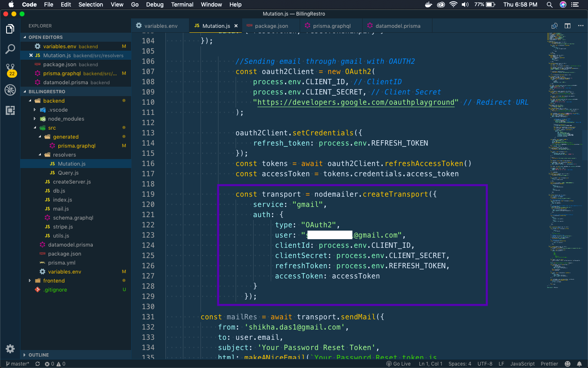Screen dimensions: 588x368
Task: Click the Siri icon in menu bar
Action: click(x=563, y=4)
